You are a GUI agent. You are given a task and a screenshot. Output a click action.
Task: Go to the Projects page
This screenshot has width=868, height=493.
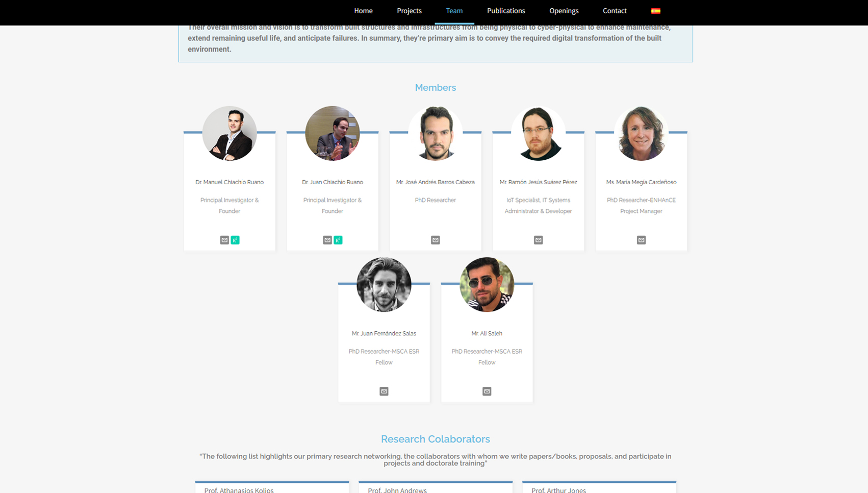410,11
